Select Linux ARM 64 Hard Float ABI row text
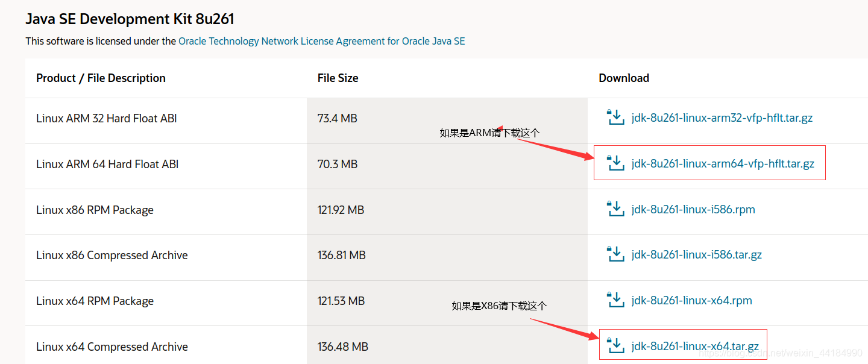Screen dimensions: 868x364 point(107,164)
